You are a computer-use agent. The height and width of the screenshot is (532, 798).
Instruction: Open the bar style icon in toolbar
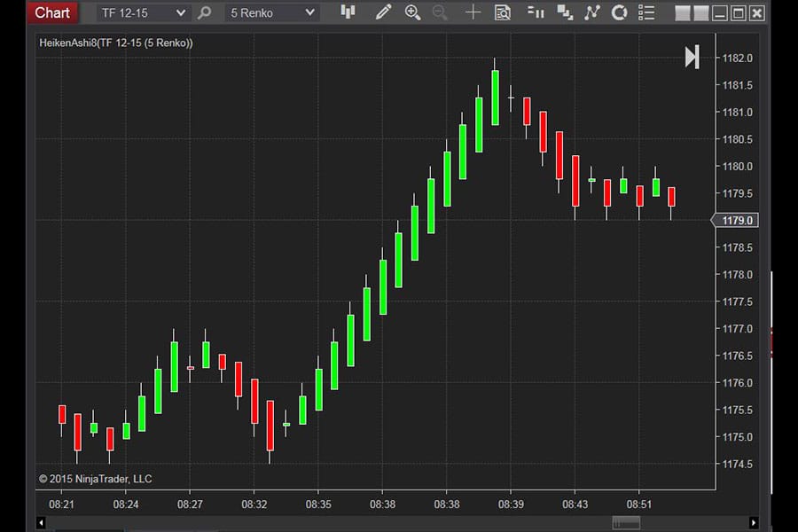[x=348, y=12]
